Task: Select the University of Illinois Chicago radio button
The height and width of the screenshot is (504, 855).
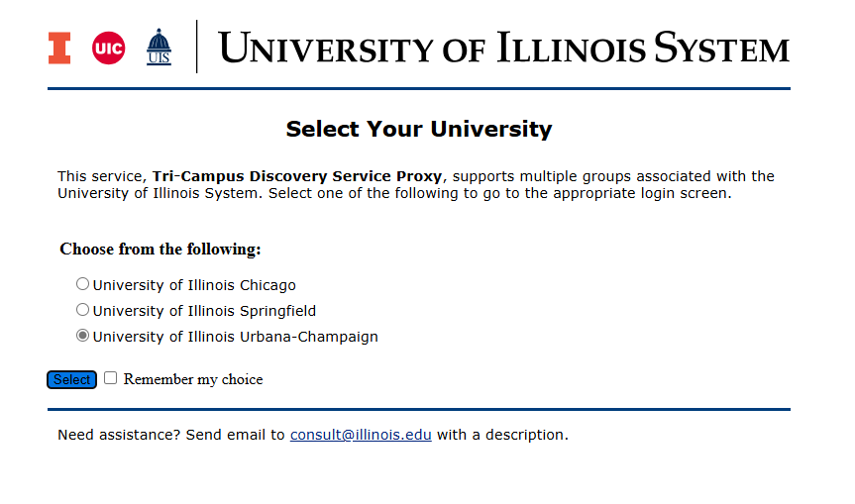Action: click(x=82, y=284)
